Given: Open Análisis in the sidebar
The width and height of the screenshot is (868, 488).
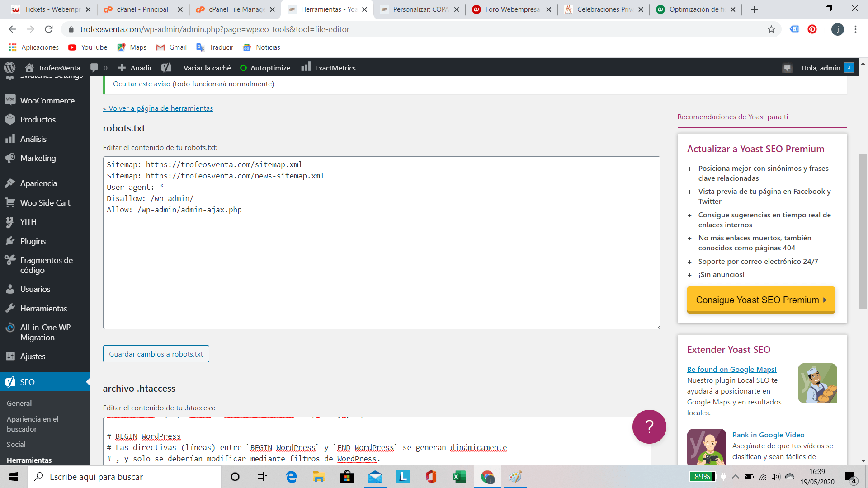Looking at the screenshot, I should 45,139.
